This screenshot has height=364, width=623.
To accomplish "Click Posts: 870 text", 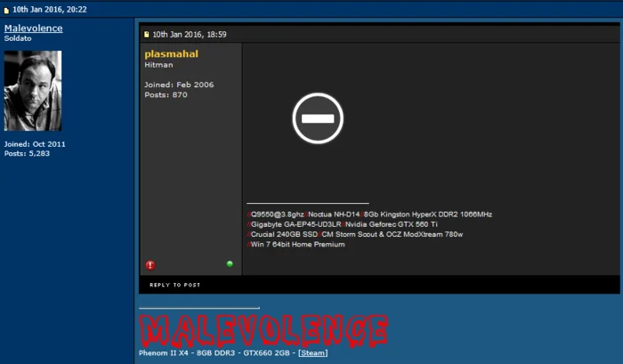I will click(166, 95).
